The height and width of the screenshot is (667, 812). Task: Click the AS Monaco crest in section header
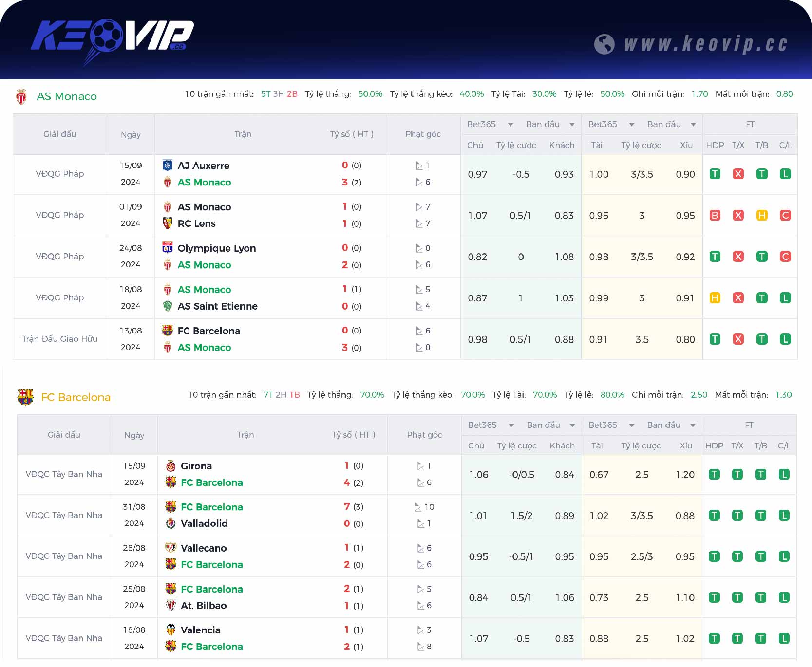tap(21, 96)
